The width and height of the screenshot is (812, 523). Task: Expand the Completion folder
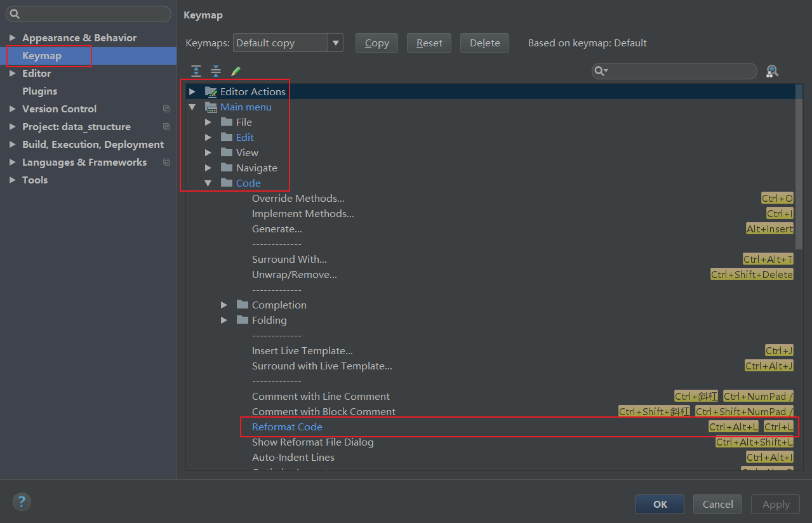pyautogui.click(x=223, y=305)
